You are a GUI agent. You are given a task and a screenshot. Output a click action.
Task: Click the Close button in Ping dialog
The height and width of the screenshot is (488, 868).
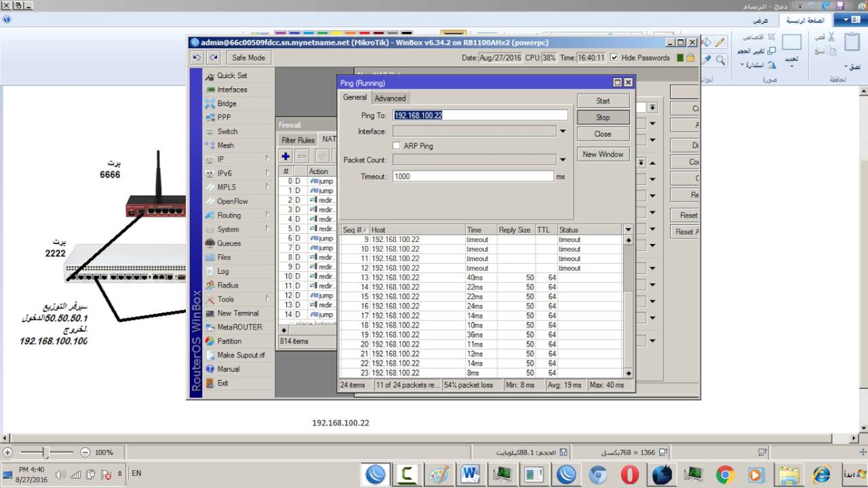[x=603, y=134]
